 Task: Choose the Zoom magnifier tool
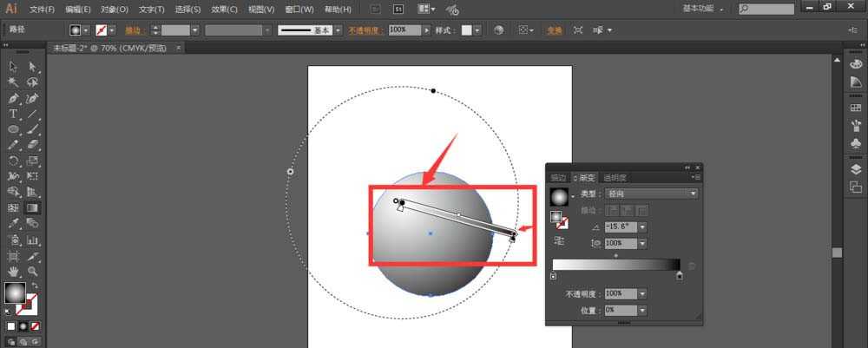coord(32,272)
